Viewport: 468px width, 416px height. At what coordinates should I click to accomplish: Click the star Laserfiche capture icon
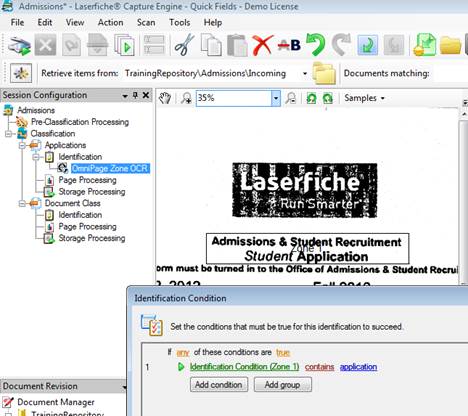tap(21, 73)
